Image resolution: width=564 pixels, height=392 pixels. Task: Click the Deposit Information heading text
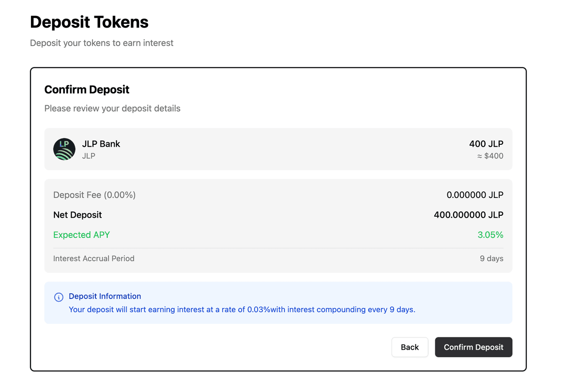click(105, 296)
